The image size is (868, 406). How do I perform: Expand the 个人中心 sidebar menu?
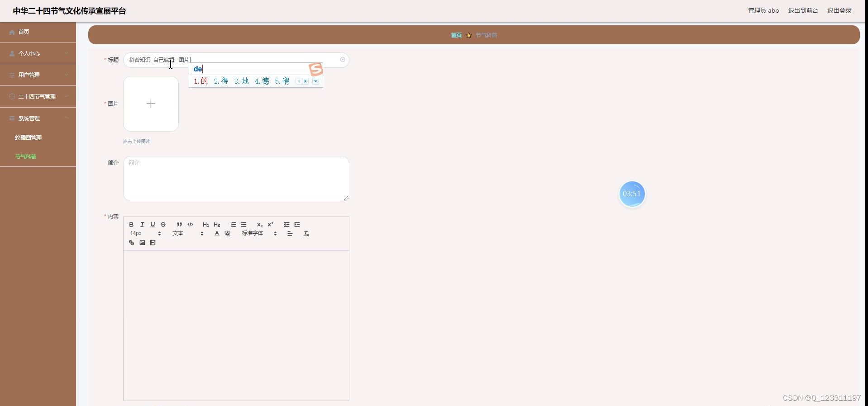tap(38, 53)
